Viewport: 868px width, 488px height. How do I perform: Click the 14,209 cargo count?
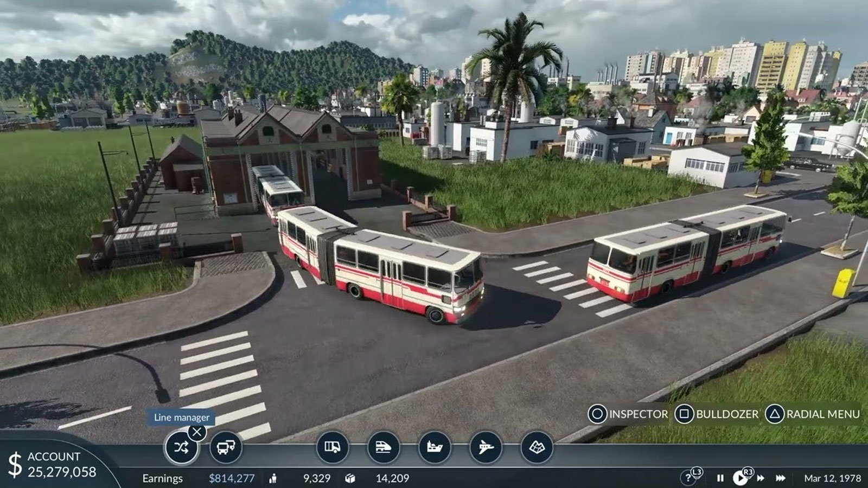coord(392,478)
